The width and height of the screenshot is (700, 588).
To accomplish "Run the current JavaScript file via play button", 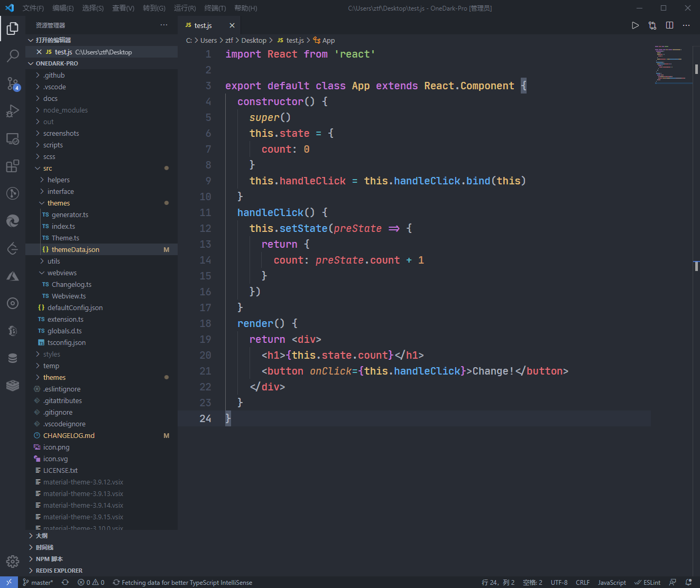I will click(635, 25).
